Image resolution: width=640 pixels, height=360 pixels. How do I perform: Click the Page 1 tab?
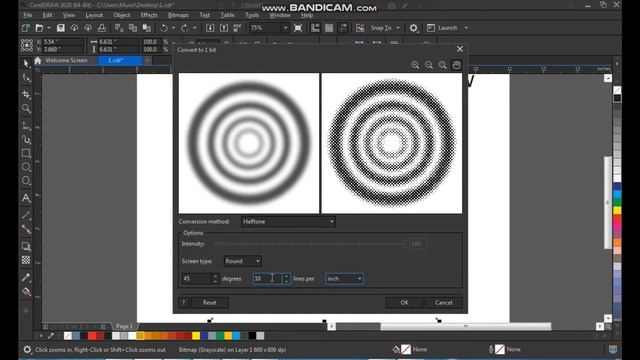tap(124, 326)
